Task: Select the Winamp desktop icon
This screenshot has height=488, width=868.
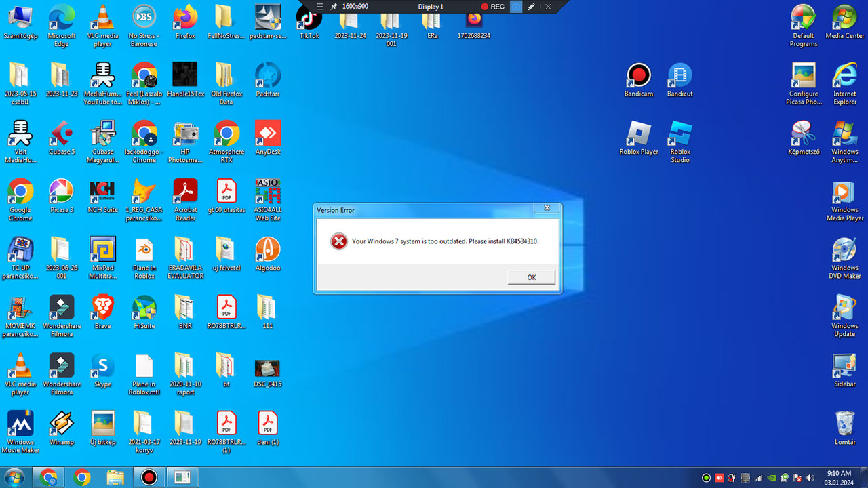Action: tap(62, 428)
